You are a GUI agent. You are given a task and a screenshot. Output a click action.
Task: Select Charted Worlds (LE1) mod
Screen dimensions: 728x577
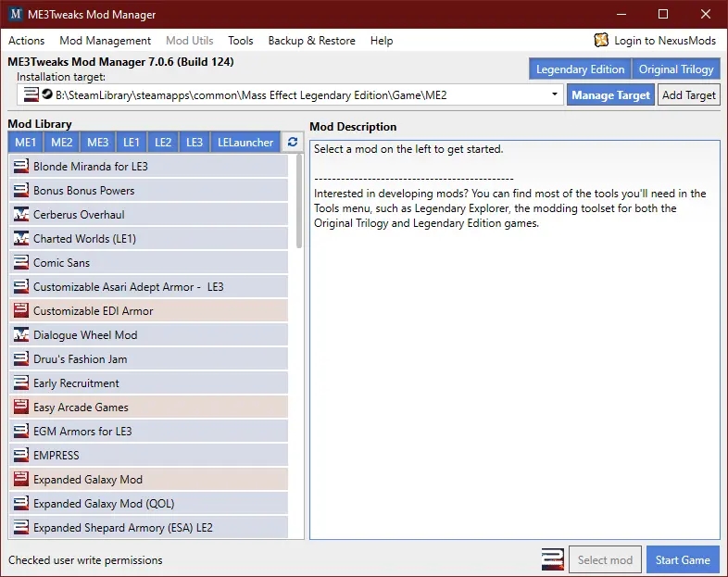pos(148,239)
